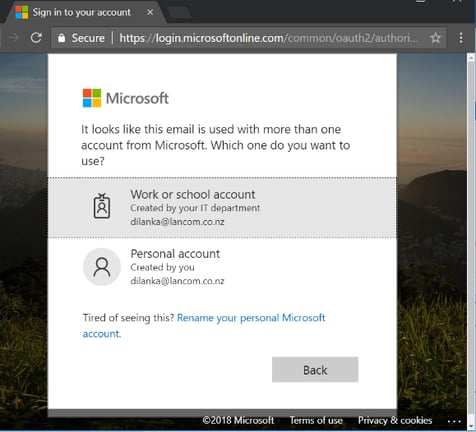
Task: Click the padlock Secure icon in address bar
Action: point(61,38)
